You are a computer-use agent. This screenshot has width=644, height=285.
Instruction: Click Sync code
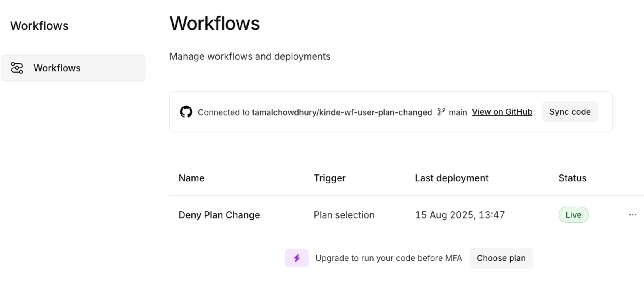[569, 112]
